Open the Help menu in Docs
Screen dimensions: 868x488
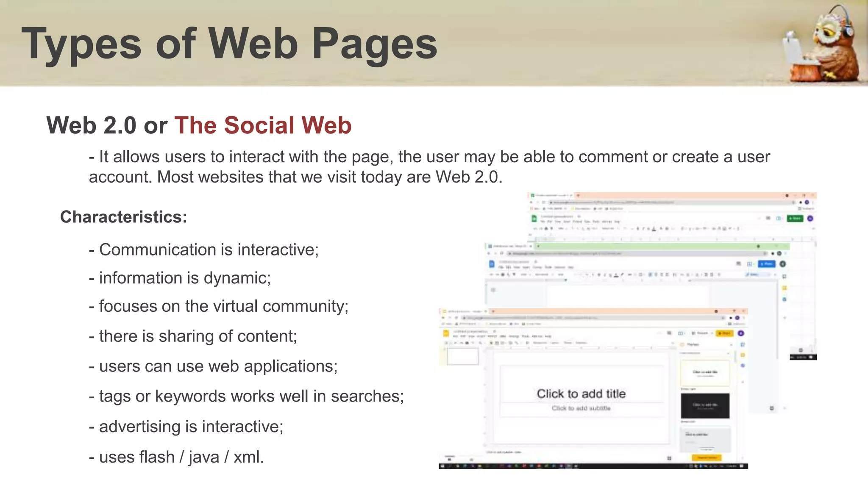click(571, 267)
